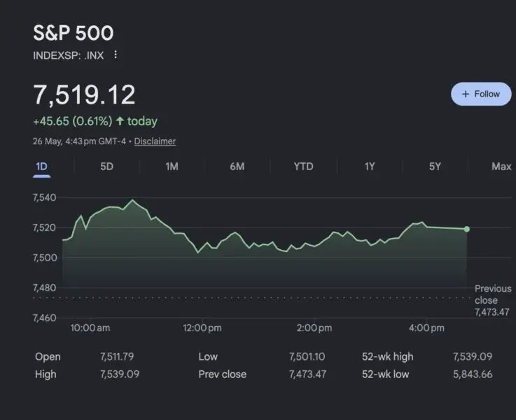Click the 52-wk low label
The height and width of the screenshot is (420, 516).
coord(385,374)
